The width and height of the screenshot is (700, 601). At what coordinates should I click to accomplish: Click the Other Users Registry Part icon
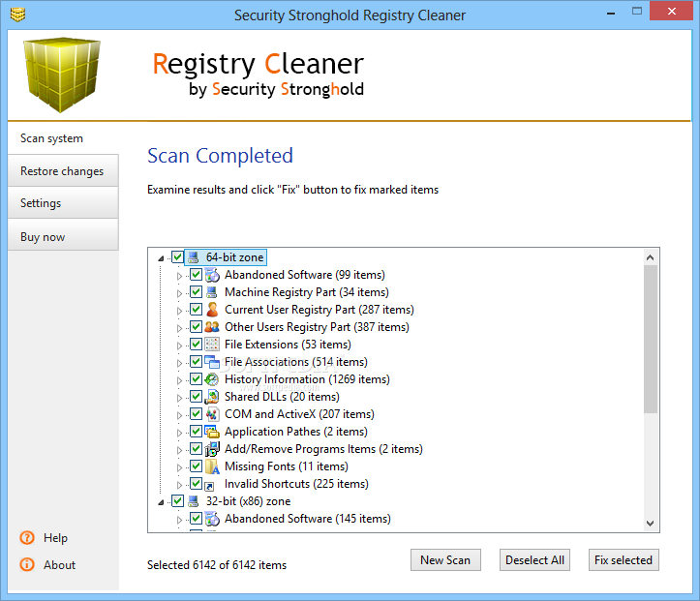pos(212,327)
